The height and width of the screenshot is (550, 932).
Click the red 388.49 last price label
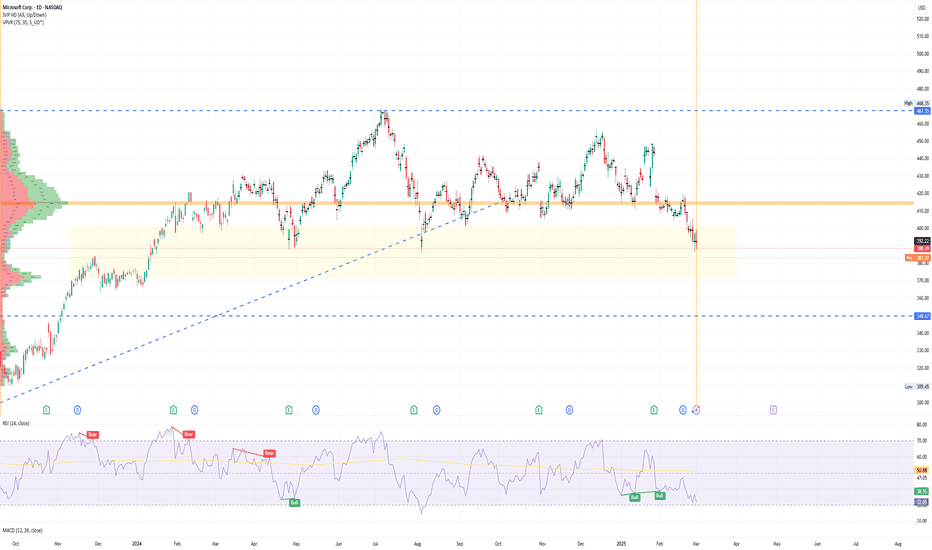tap(922, 249)
